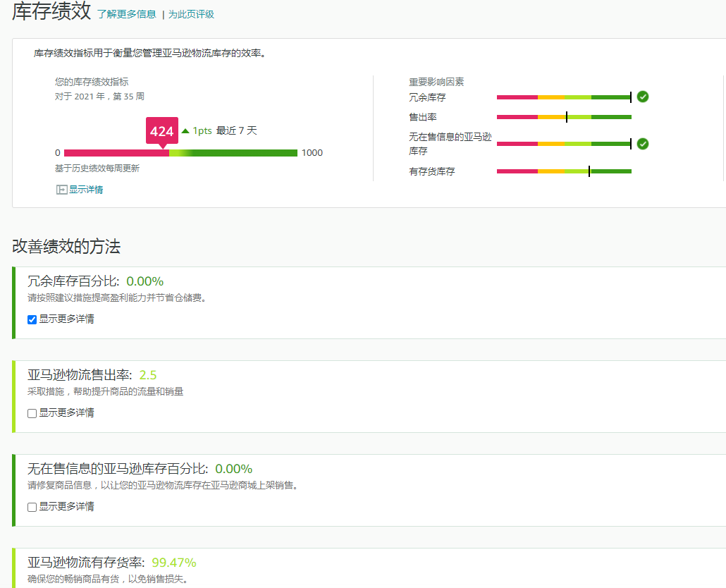
Task: Click the 有存货库存 factor bar
Action: click(564, 171)
